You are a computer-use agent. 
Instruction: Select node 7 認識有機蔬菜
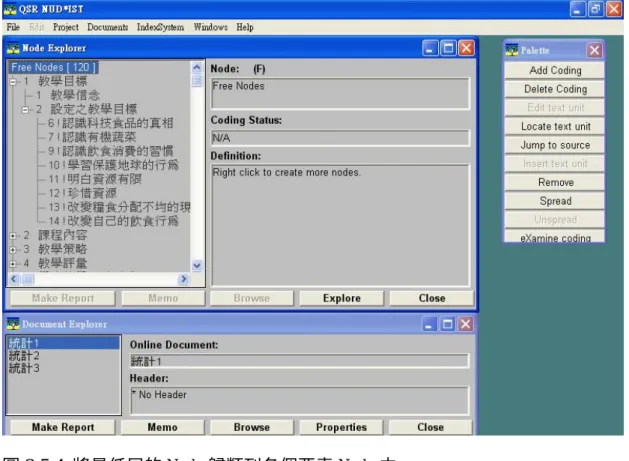tap(92, 137)
